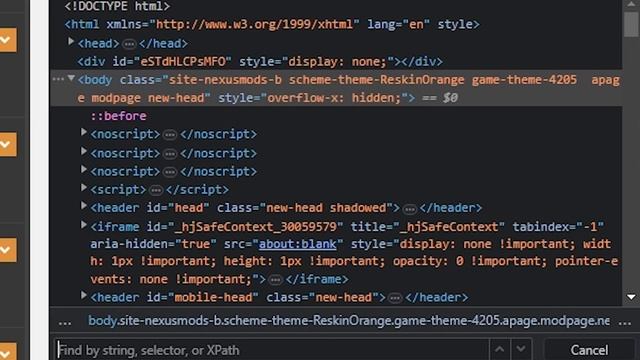This screenshot has width=640, height=360.
Task: Open the about:blank src link
Action: [x=298, y=244]
